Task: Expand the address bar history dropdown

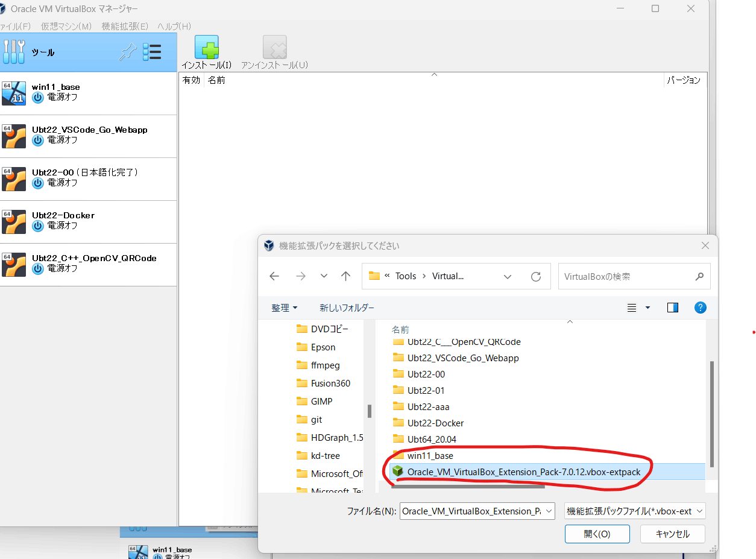Action: tap(508, 277)
